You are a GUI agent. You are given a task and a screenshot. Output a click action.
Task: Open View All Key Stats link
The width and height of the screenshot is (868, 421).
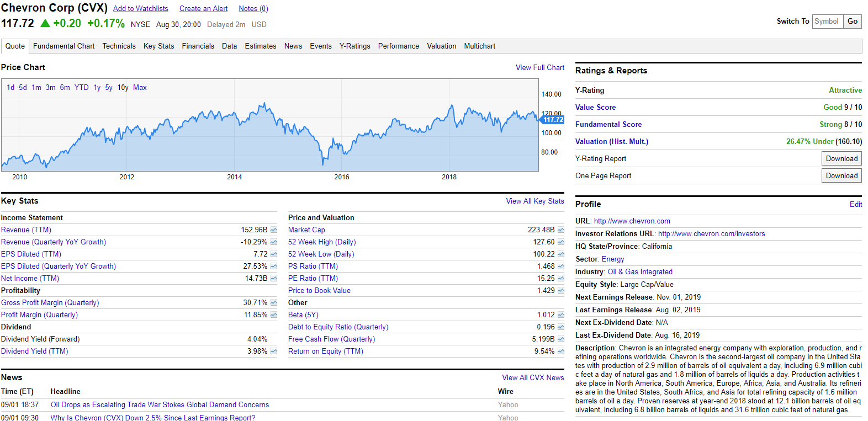(x=535, y=201)
